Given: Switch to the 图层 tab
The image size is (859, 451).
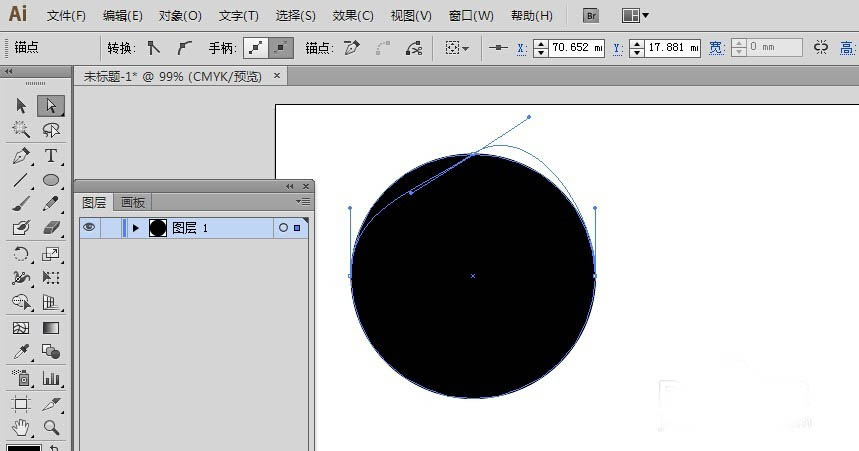Looking at the screenshot, I should pos(94,202).
